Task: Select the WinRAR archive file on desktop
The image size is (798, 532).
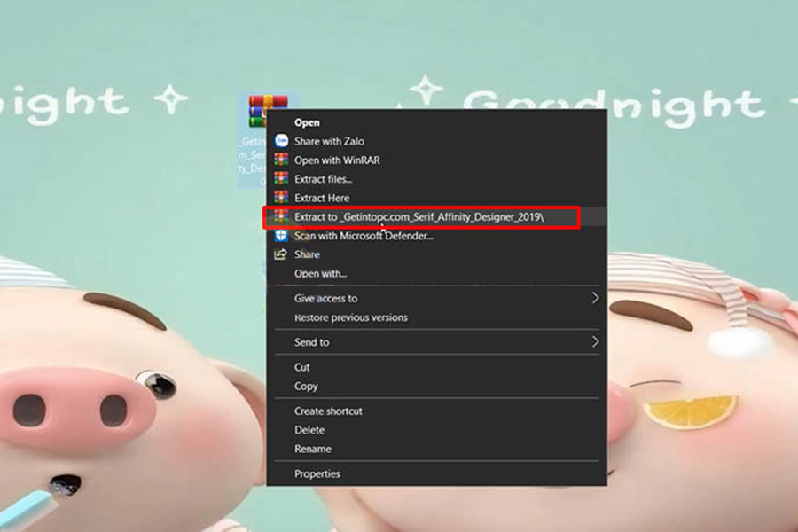Action: click(261, 113)
